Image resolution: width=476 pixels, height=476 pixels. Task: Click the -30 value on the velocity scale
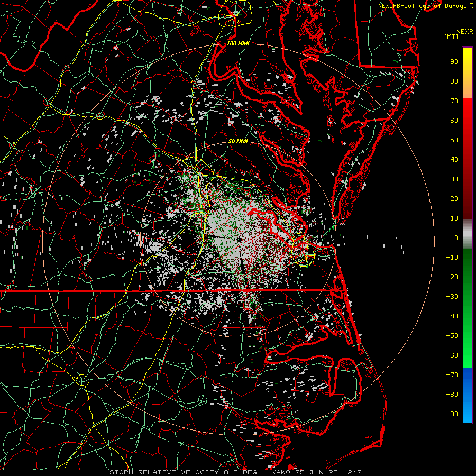click(452, 297)
